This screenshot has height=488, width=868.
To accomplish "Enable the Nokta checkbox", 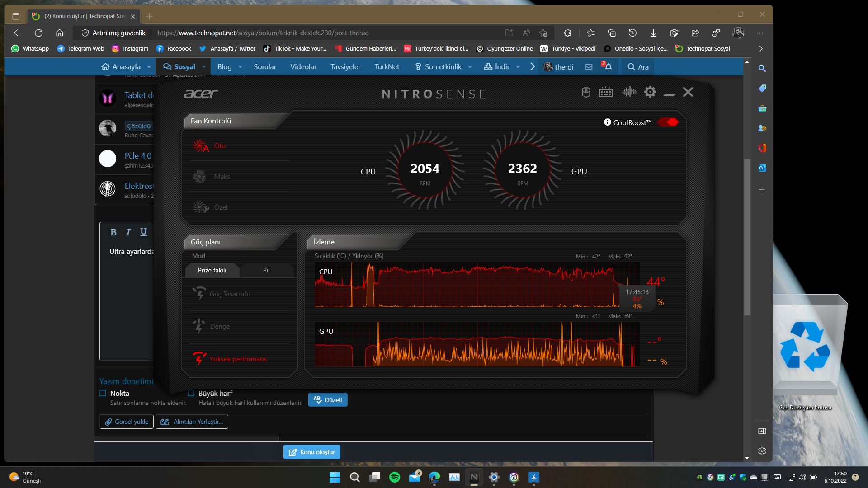I will (103, 394).
